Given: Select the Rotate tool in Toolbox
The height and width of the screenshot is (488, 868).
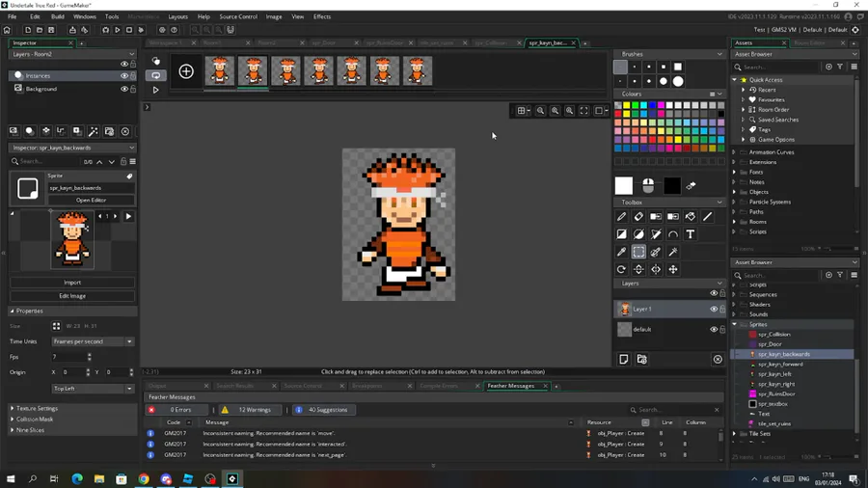Looking at the screenshot, I should (x=621, y=269).
